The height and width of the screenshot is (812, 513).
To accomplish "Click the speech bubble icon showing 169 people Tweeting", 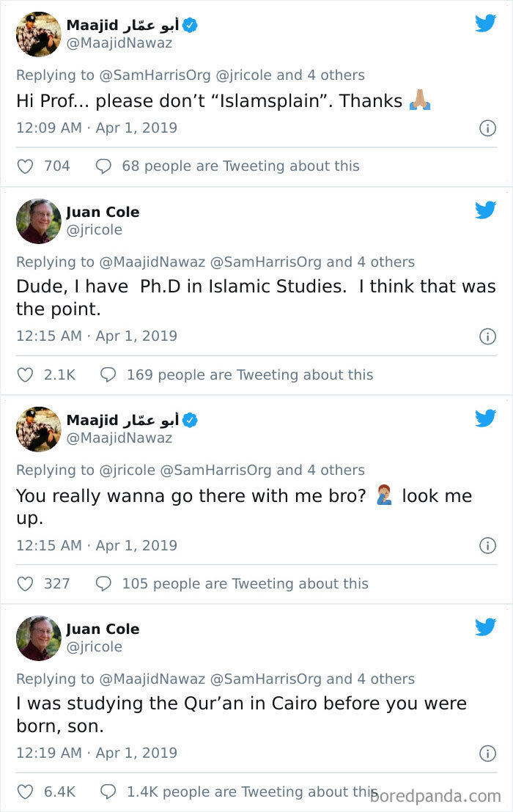I will [108, 374].
